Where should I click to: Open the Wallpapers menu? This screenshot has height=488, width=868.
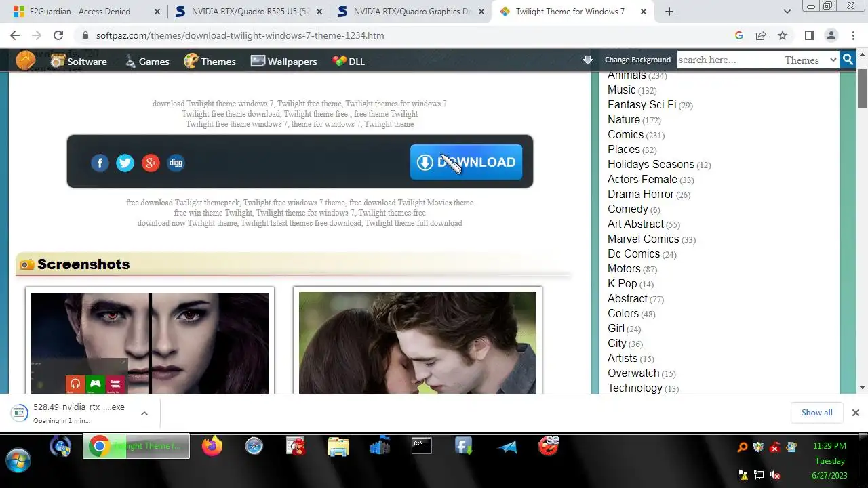pos(283,61)
